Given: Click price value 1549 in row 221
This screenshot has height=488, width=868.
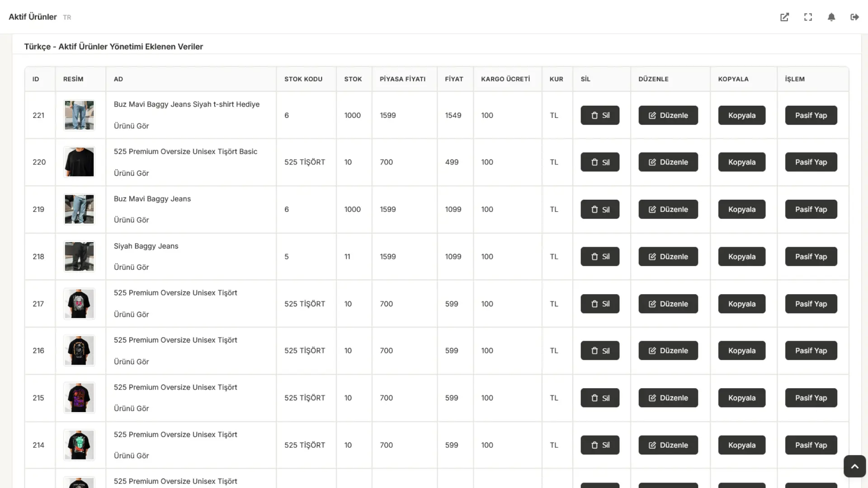Looking at the screenshot, I should [453, 115].
